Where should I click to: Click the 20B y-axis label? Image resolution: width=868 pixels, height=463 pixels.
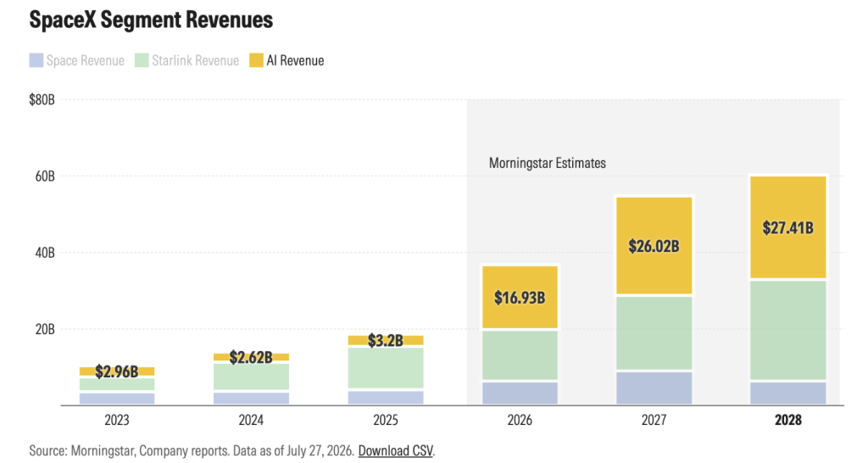45,330
